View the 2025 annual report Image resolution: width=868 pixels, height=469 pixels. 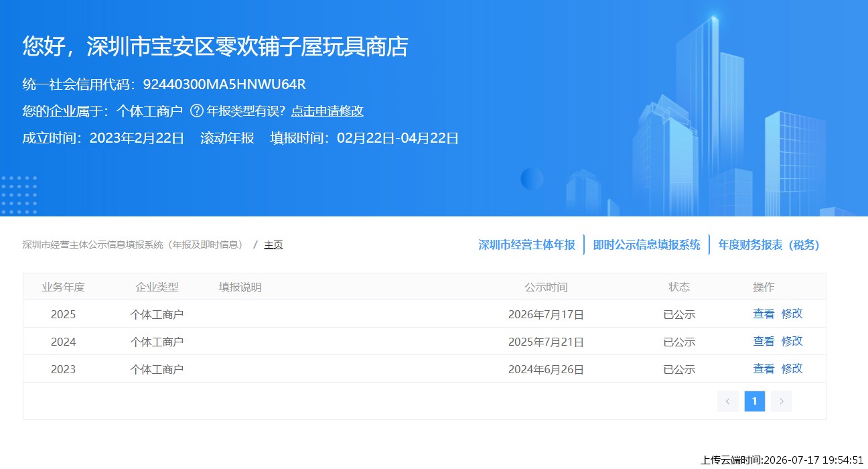(764, 314)
